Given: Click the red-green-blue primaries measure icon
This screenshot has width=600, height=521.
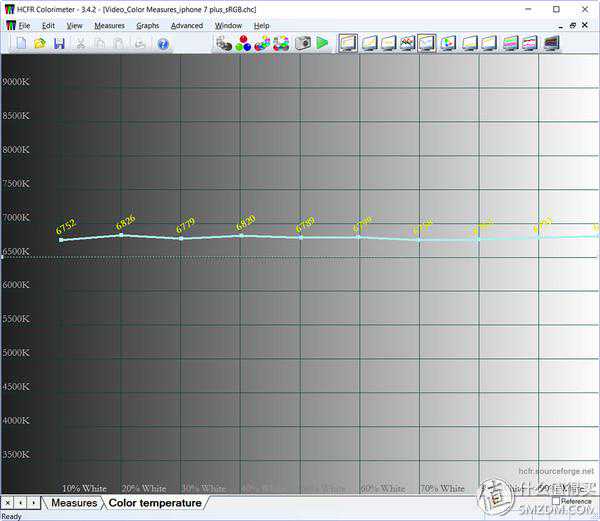Looking at the screenshot, I should (243, 43).
